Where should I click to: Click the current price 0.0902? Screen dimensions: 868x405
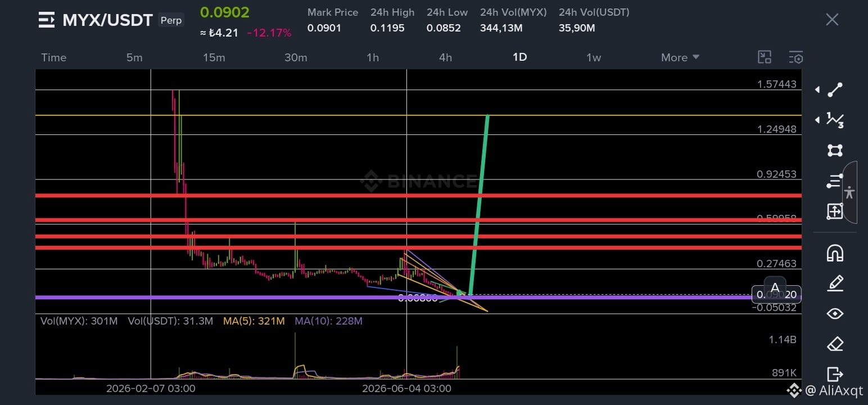(225, 12)
